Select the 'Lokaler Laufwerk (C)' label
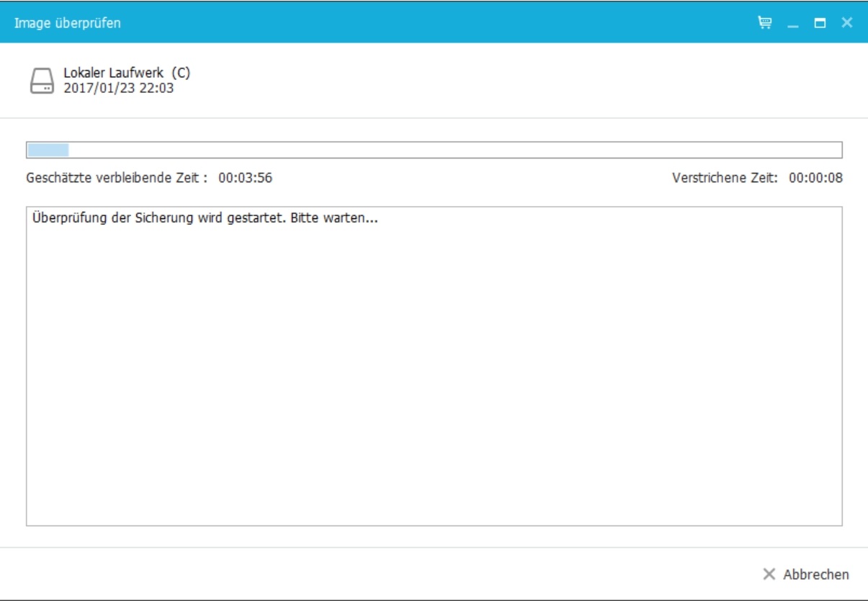 127,73
